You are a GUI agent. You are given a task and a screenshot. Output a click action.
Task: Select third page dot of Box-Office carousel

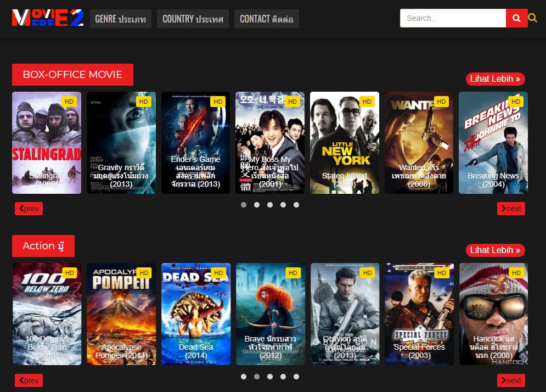270,205
